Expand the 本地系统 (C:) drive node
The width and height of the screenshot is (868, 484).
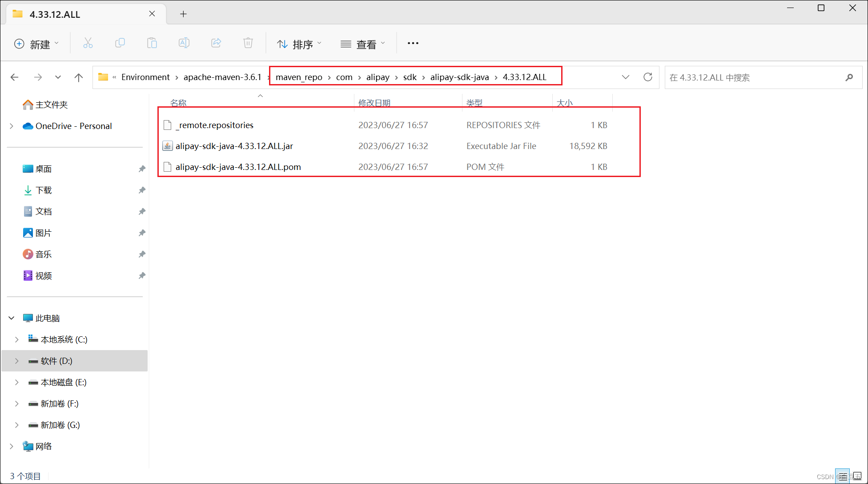(x=17, y=339)
